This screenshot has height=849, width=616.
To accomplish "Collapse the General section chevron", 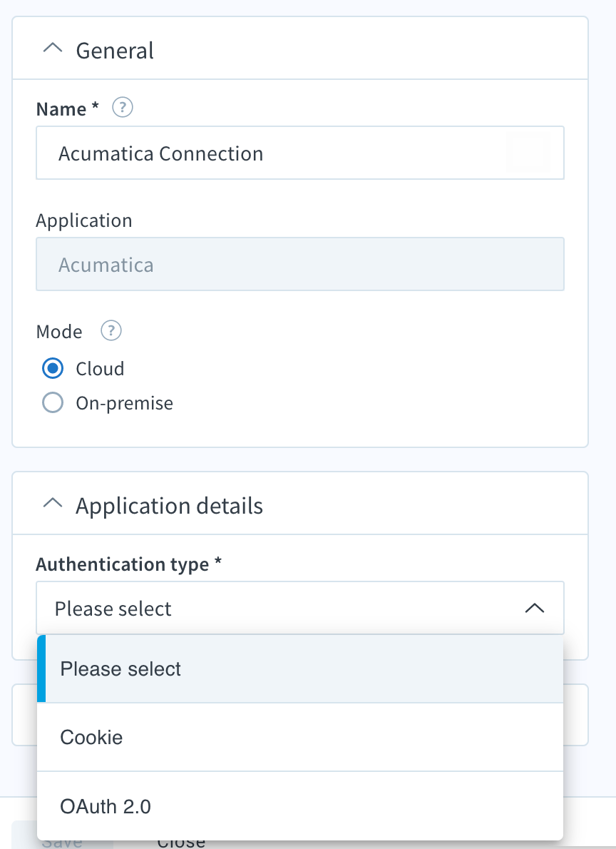I will click(53, 49).
